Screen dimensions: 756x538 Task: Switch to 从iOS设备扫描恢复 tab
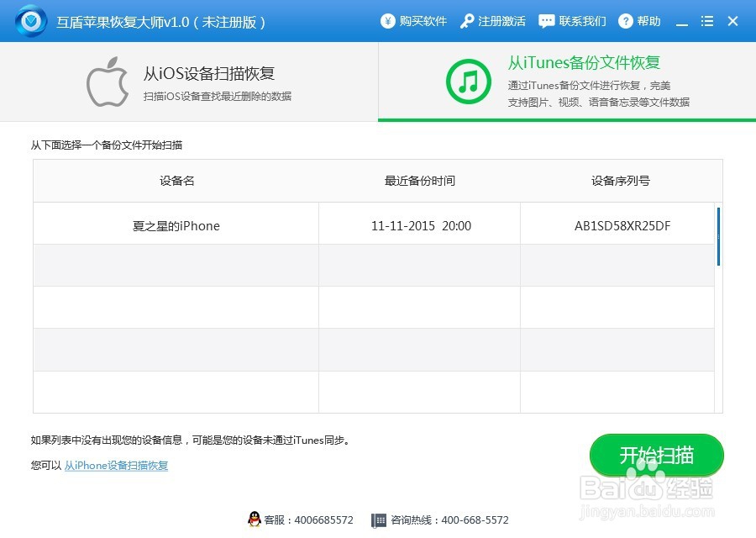[x=189, y=82]
